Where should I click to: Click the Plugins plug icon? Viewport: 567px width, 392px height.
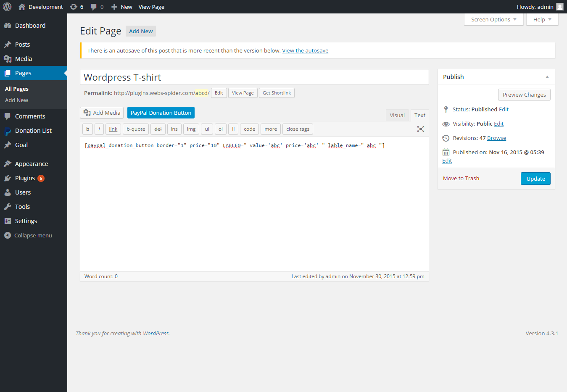click(8, 178)
